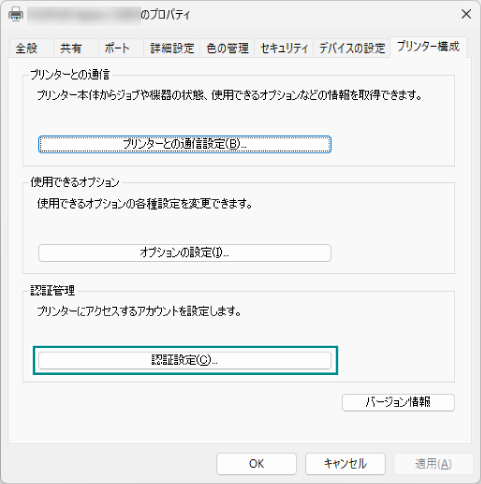Viewport: 481px width, 484px height.
Task: Click the のプロパティ title bar text
Action: pos(165,15)
